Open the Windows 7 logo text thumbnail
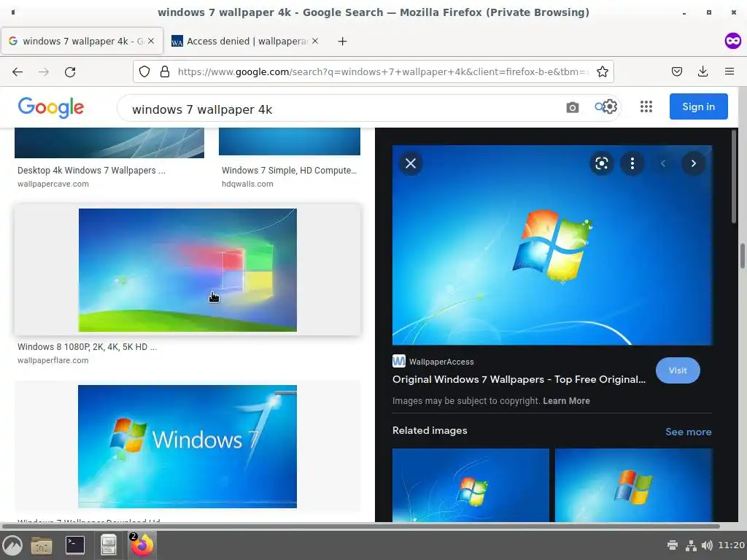 (187, 446)
